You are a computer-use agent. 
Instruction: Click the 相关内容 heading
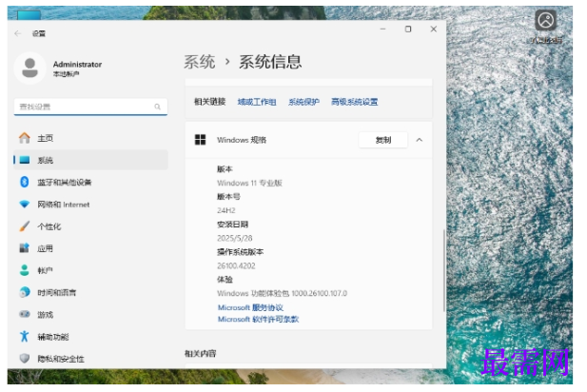[x=201, y=353]
